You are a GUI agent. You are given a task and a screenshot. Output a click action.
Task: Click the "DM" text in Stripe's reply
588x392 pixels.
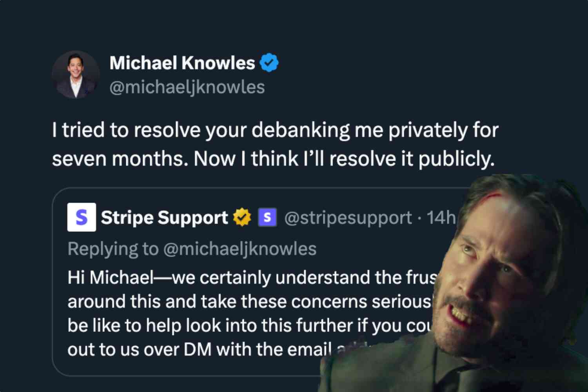click(x=198, y=350)
